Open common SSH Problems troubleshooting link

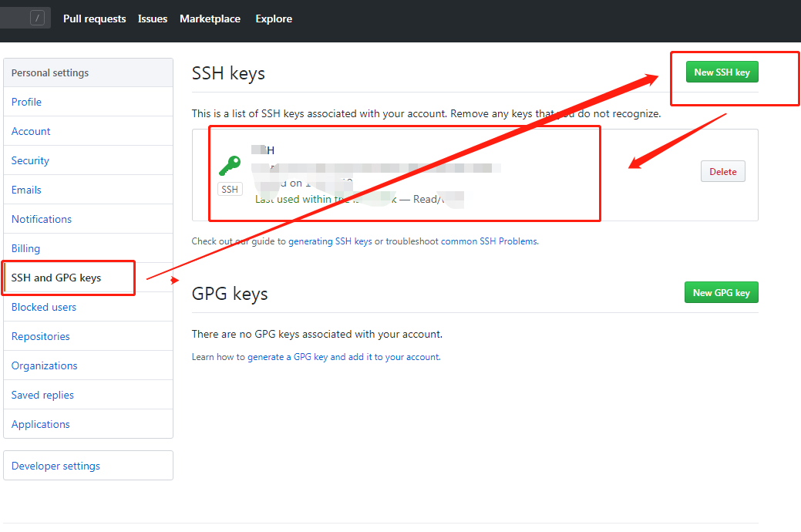point(489,241)
